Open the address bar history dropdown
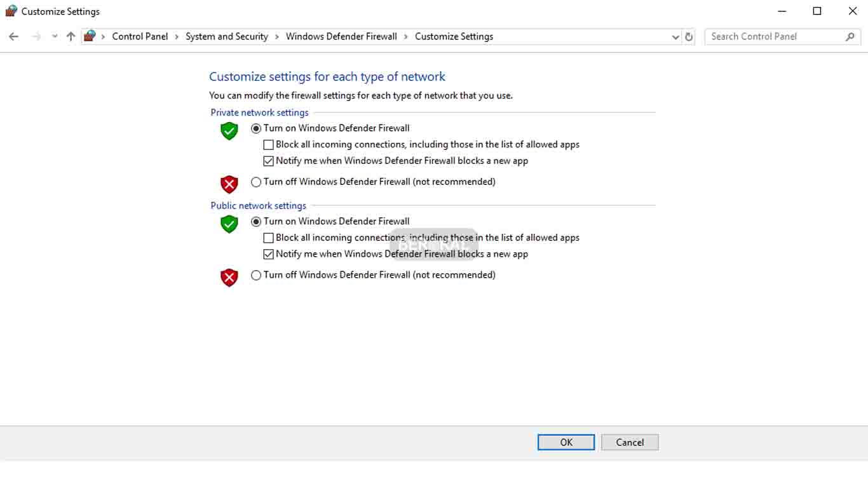Screen dimensions: 868x488 tap(675, 37)
